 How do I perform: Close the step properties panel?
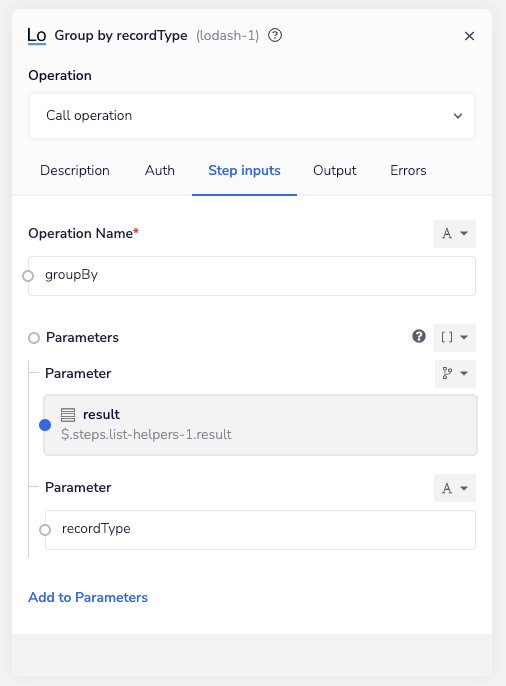tap(469, 36)
